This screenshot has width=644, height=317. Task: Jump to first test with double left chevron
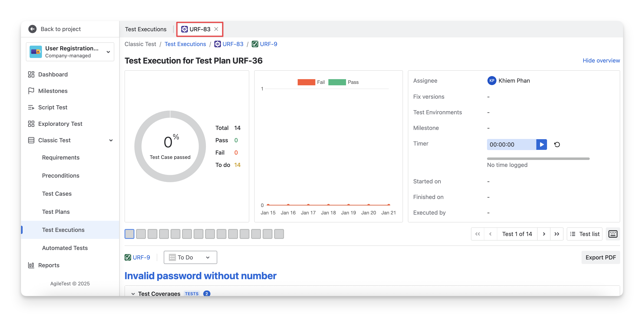(x=478, y=234)
